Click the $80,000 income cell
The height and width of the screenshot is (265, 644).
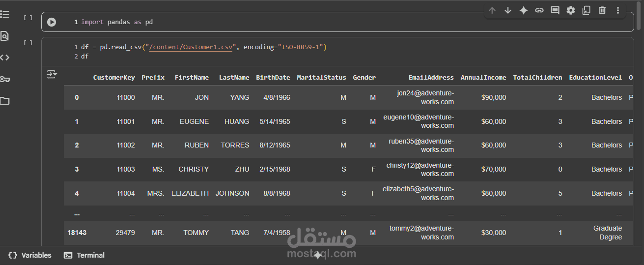pyautogui.click(x=494, y=193)
